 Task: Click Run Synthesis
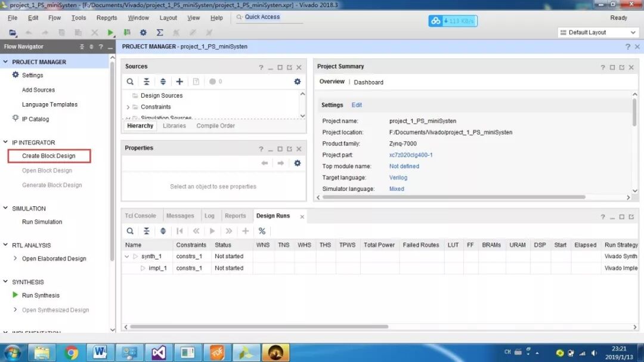(41, 295)
